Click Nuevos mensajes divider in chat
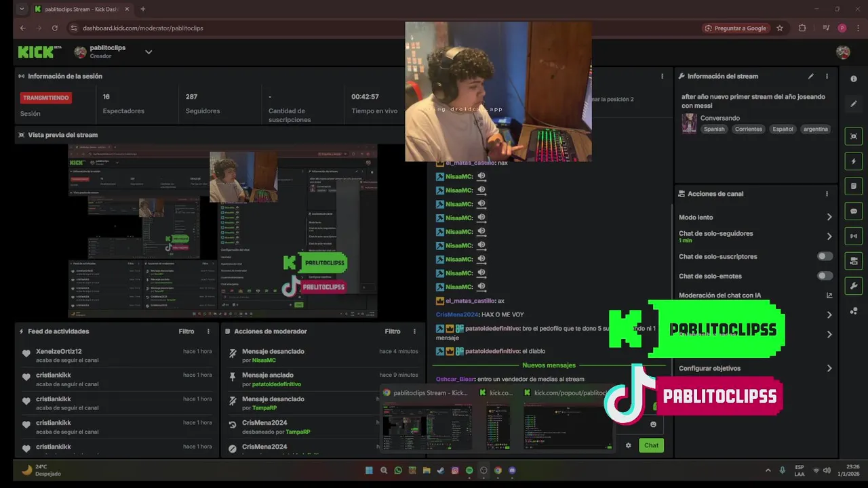Image resolution: width=868 pixels, height=488 pixels. click(x=549, y=365)
